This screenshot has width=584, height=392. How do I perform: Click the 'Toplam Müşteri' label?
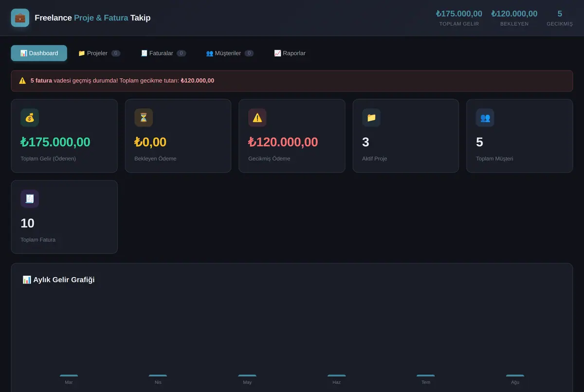(x=494, y=159)
